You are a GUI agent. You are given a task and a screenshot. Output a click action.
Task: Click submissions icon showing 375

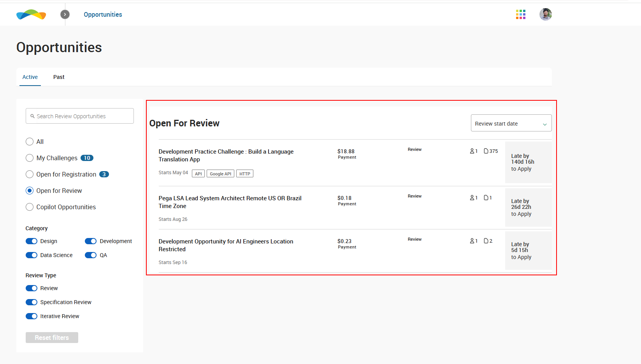tap(486, 151)
